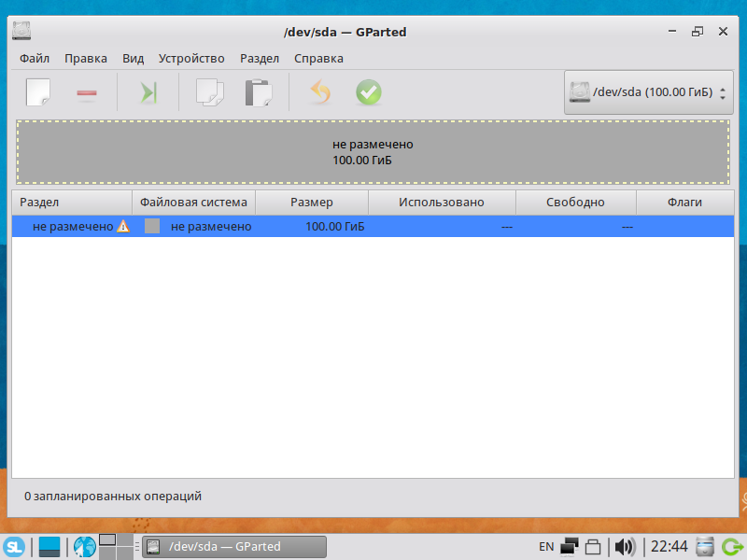Undo last operation with the orange arrow icon
Screen dimensions: 747x560
pos(320,91)
